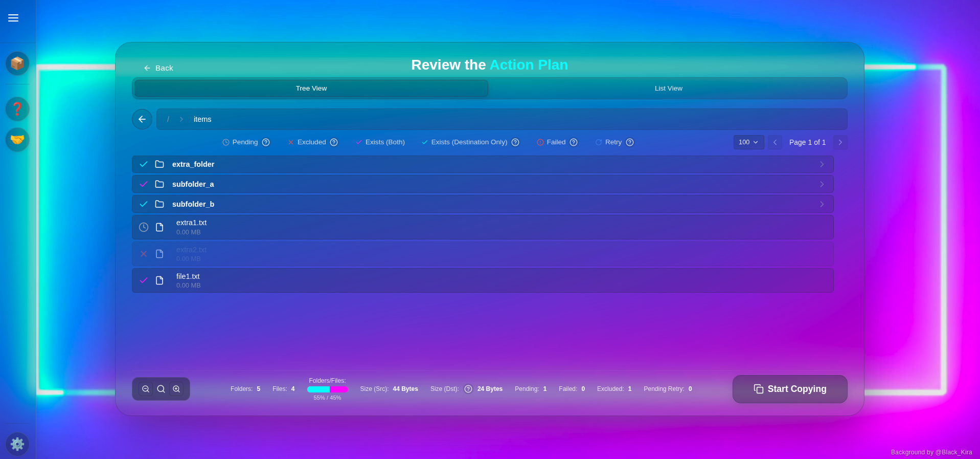Select the extra_folder name
The width and height of the screenshot is (980, 459).
(193, 164)
